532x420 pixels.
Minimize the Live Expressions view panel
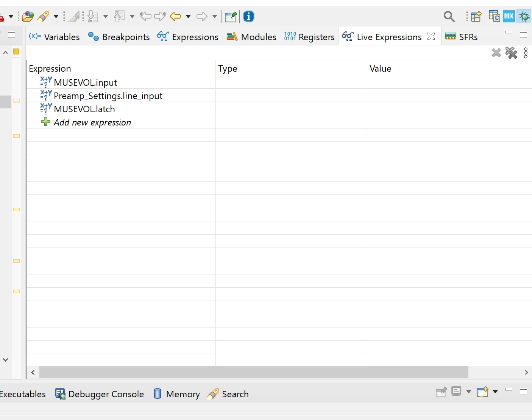(509, 33)
